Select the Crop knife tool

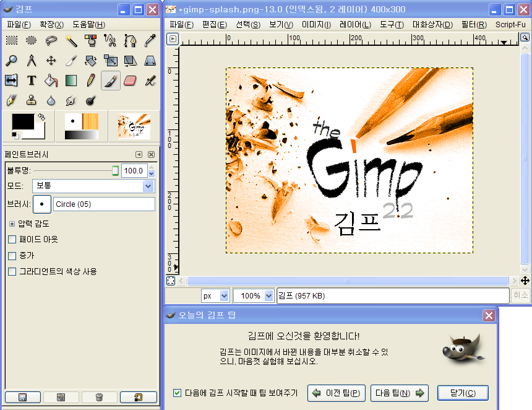tap(71, 61)
